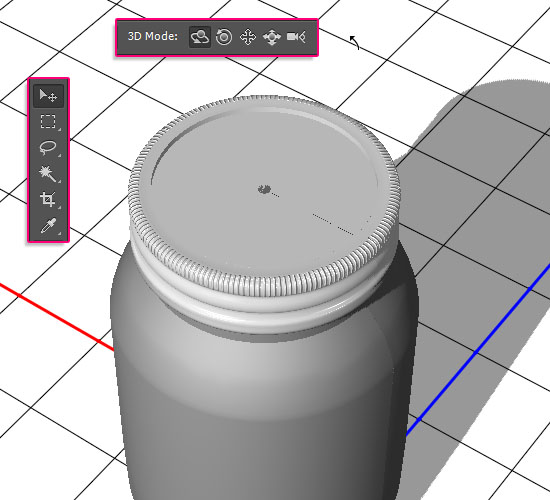Select the Orbit 3D Camera mode icon
Viewport: 550px width, 500px height.
point(200,36)
